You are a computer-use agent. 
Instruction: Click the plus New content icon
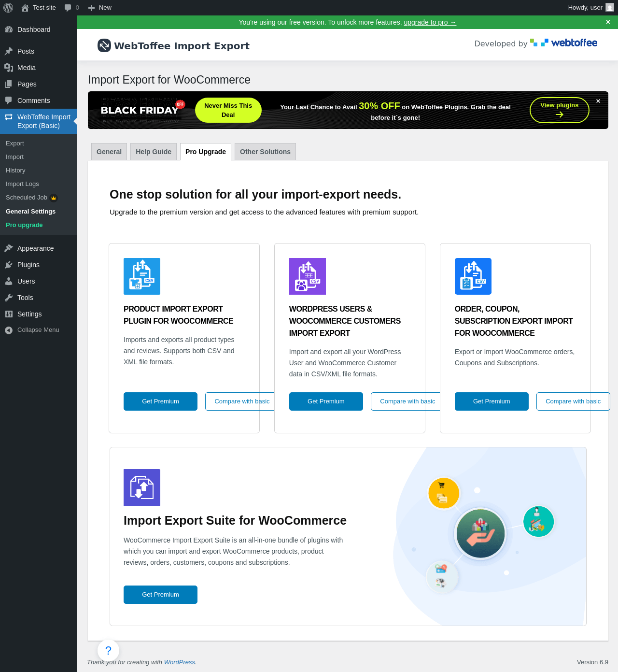tap(91, 8)
